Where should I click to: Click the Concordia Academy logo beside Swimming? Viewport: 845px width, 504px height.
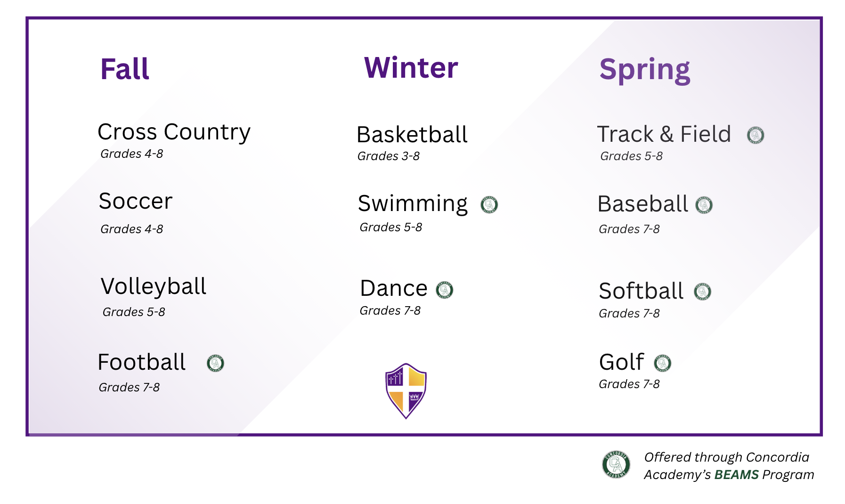(x=489, y=205)
